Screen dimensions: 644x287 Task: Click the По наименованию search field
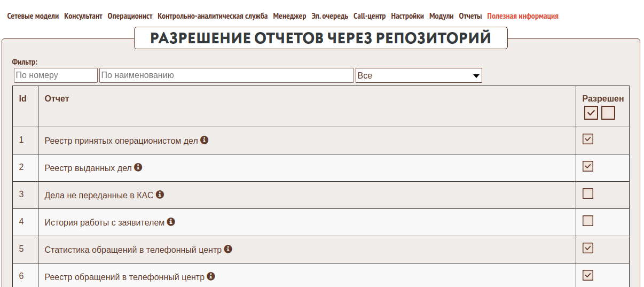tap(226, 75)
